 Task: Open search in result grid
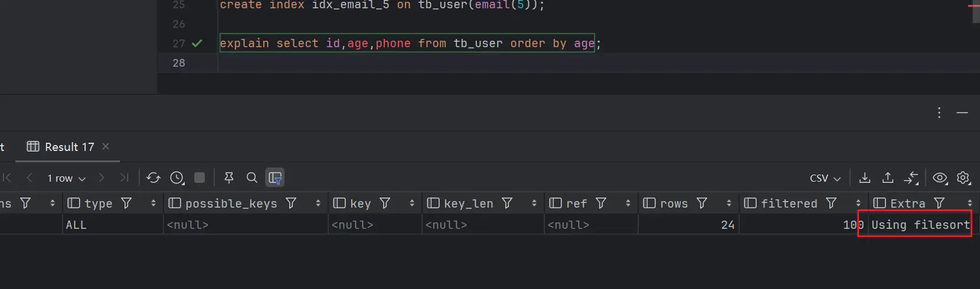[x=252, y=178]
